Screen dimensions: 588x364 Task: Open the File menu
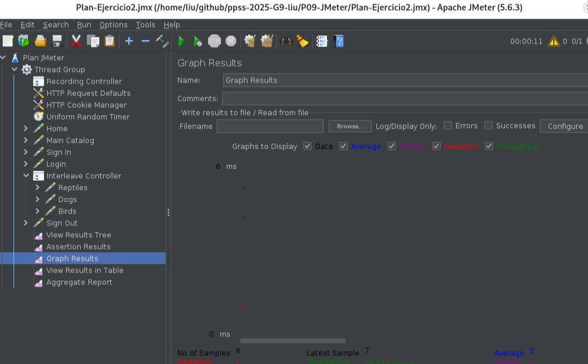6,25
